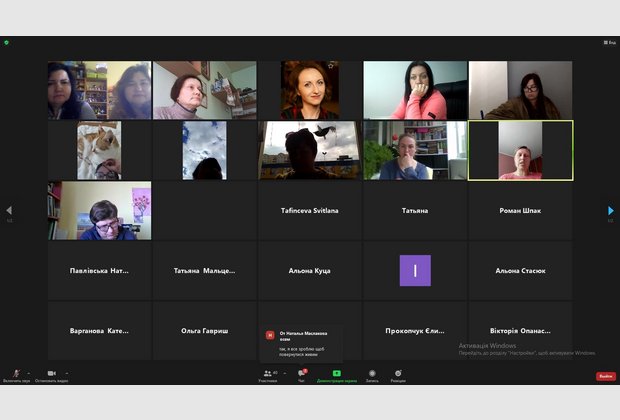Click the green Демонстрация экрана share icon
620x420 pixels.
pos(336,373)
